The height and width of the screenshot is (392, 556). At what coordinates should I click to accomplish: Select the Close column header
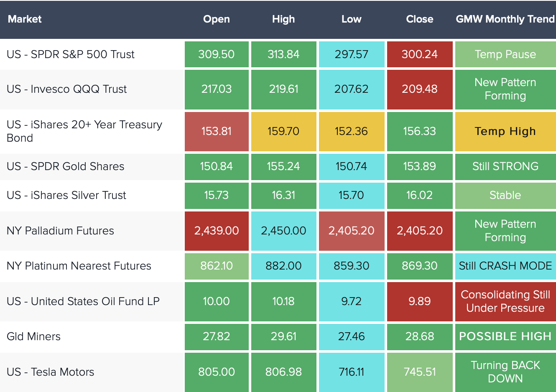(419, 19)
